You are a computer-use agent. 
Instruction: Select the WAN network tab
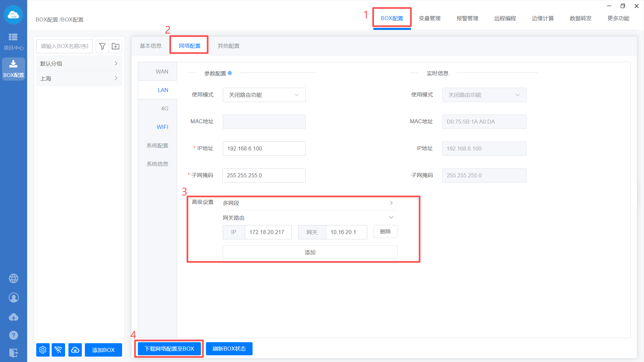(162, 72)
